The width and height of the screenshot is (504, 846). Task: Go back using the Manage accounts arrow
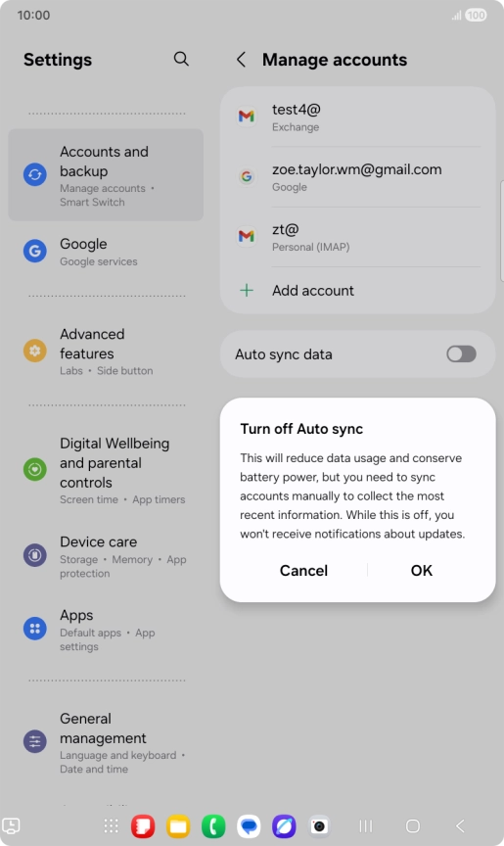(241, 60)
